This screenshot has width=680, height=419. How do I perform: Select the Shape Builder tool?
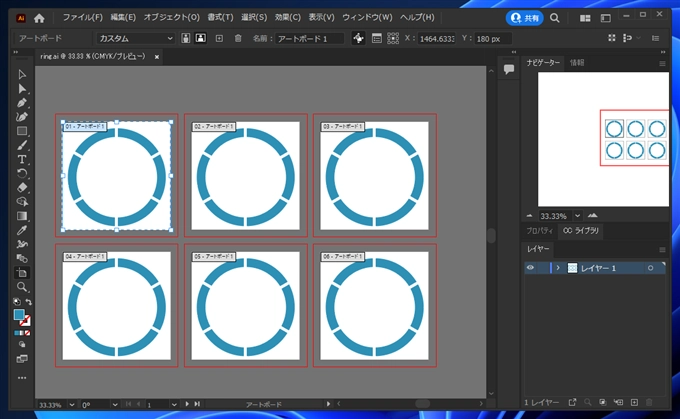coord(22,202)
